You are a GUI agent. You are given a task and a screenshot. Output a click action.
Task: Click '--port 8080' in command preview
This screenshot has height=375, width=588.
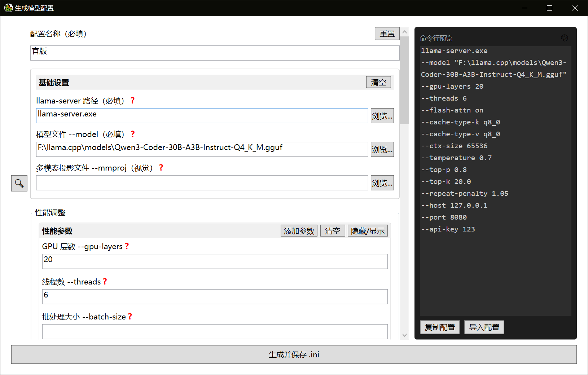pyautogui.click(x=444, y=217)
